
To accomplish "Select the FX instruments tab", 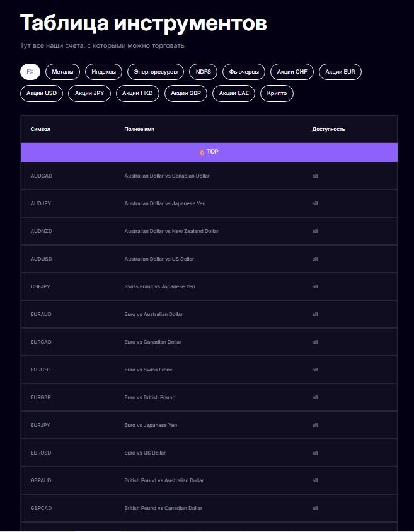I will 30,72.
